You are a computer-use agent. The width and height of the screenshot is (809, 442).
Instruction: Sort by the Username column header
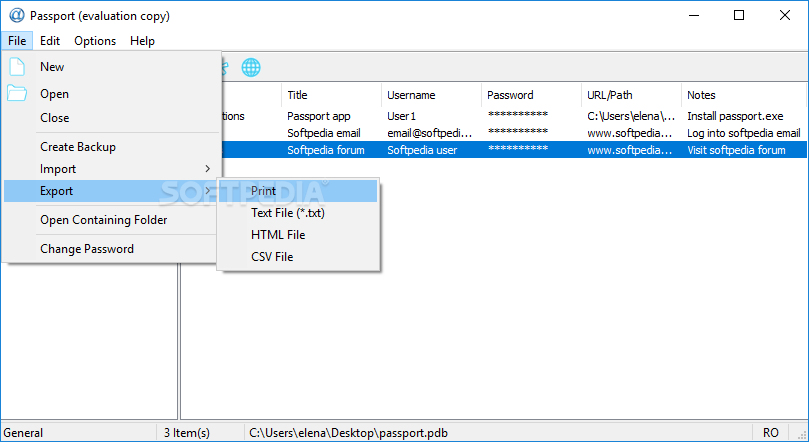pos(431,95)
